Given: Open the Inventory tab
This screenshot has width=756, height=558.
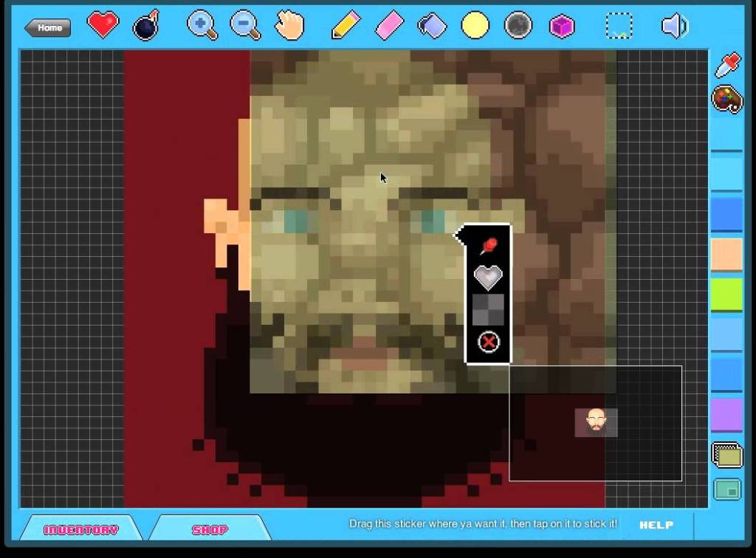Looking at the screenshot, I should (81, 528).
